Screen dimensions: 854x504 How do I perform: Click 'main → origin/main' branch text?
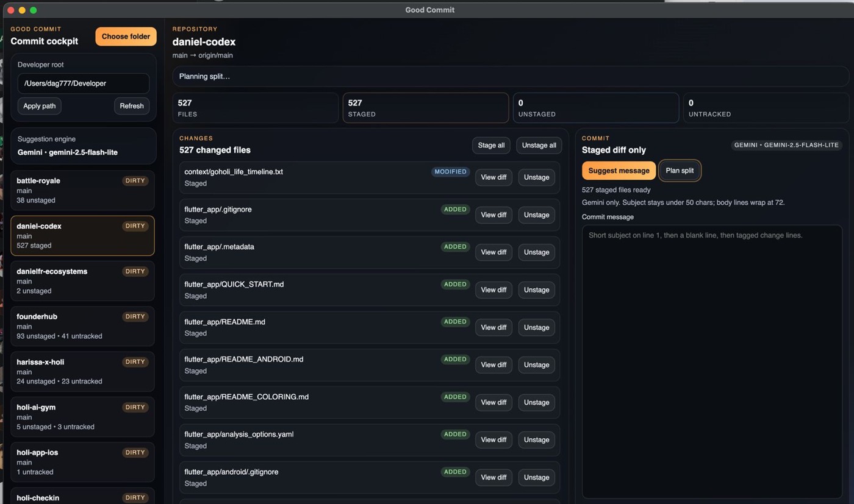203,55
